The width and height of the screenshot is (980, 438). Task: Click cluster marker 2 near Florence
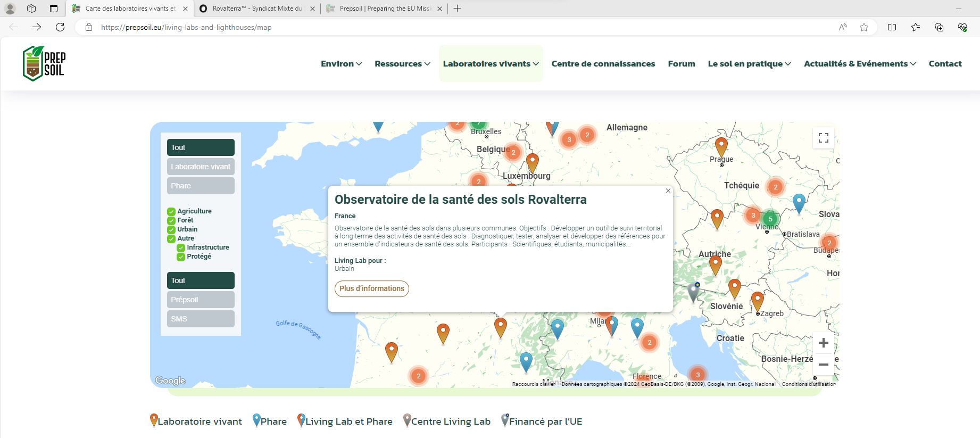click(650, 342)
